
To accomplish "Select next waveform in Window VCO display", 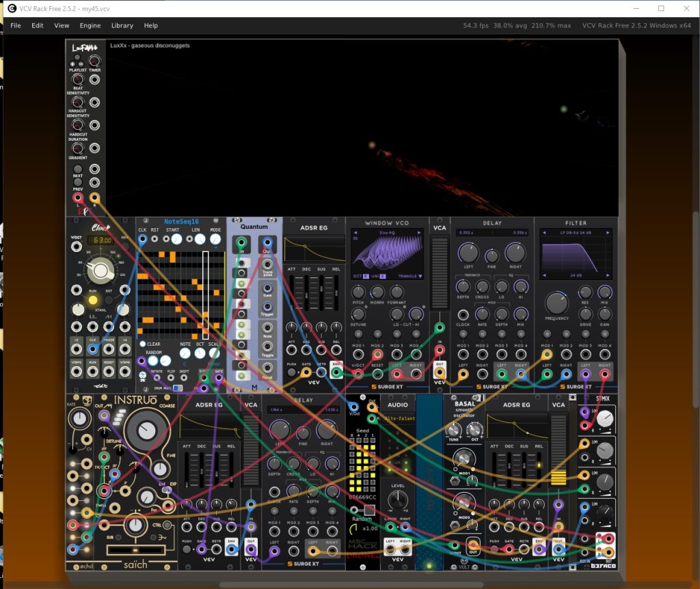I will tap(419, 232).
